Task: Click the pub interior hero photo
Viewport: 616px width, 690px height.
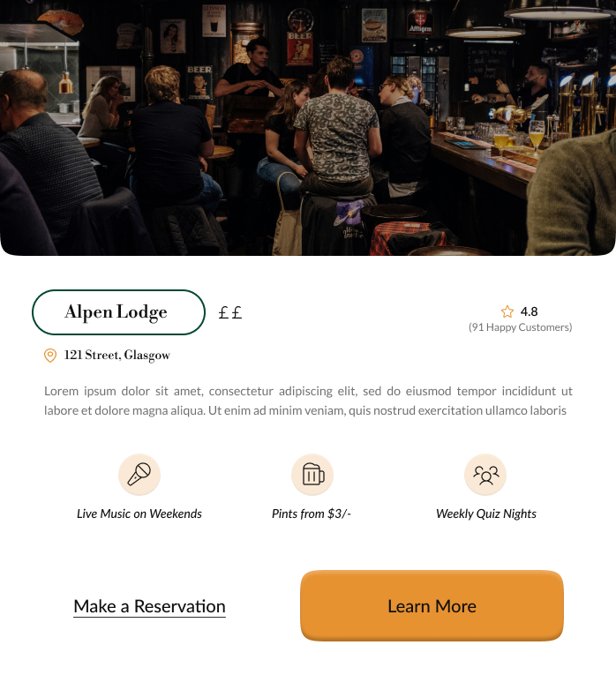Action: [308, 128]
